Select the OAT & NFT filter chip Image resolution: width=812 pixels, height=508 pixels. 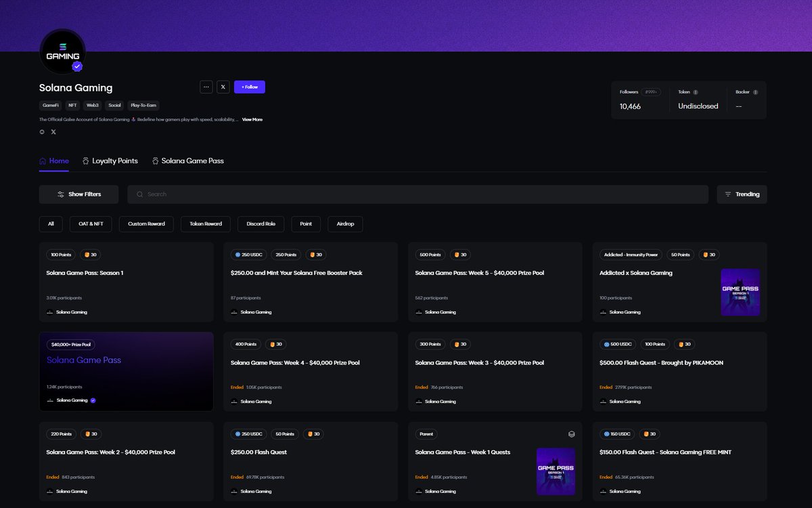pyautogui.click(x=91, y=224)
